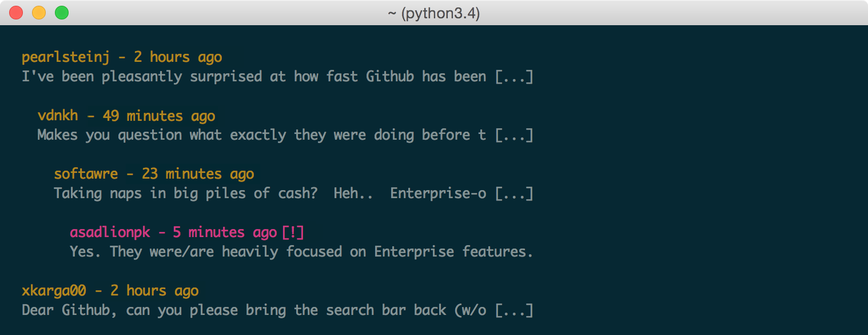Click the python3.4 window title
The height and width of the screenshot is (335, 868).
pyautogui.click(x=433, y=13)
